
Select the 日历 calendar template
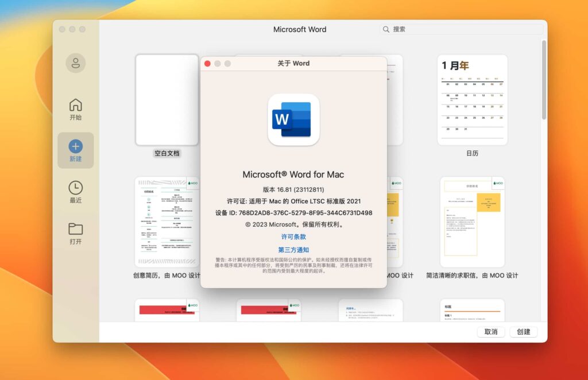[x=472, y=100]
